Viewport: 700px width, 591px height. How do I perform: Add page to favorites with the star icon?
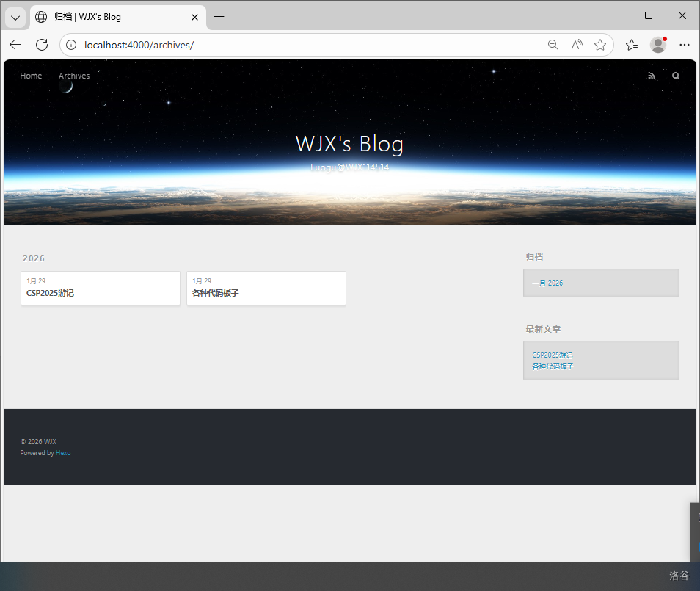point(600,45)
